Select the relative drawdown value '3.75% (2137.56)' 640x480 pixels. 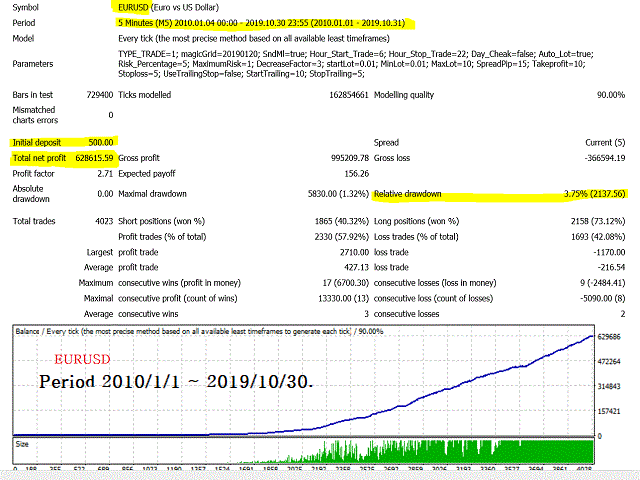tap(594, 194)
